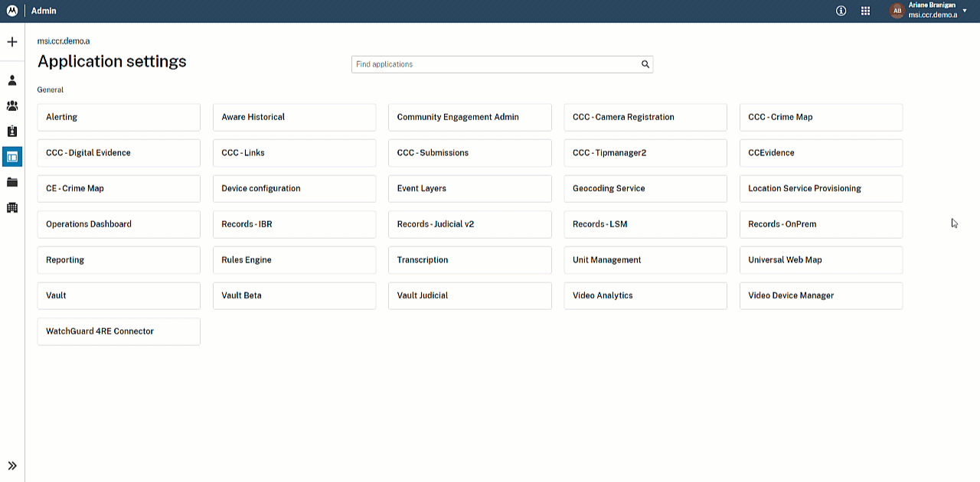Image resolution: width=980 pixels, height=482 pixels.
Task: Open the building agency icon in sidebar
Action: (x=12, y=207)
